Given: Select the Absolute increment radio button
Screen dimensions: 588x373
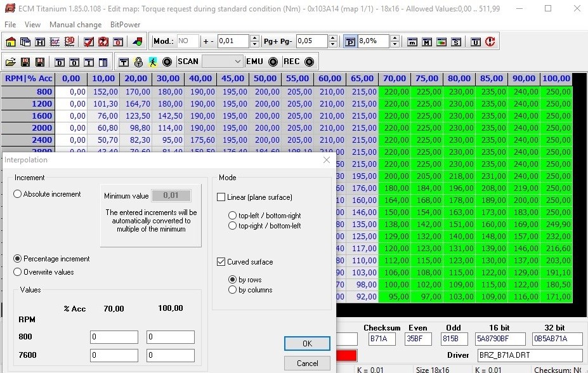Looking at the screenshot, I should (x=18, y=194).
